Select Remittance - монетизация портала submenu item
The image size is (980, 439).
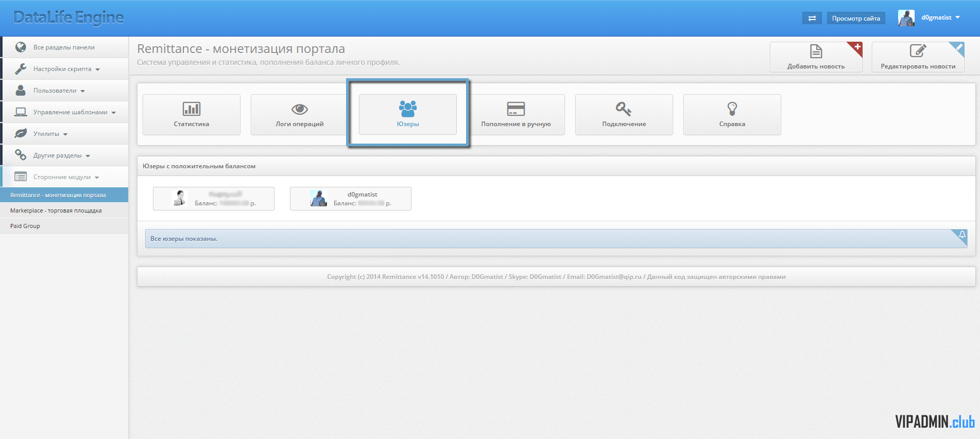64,195
